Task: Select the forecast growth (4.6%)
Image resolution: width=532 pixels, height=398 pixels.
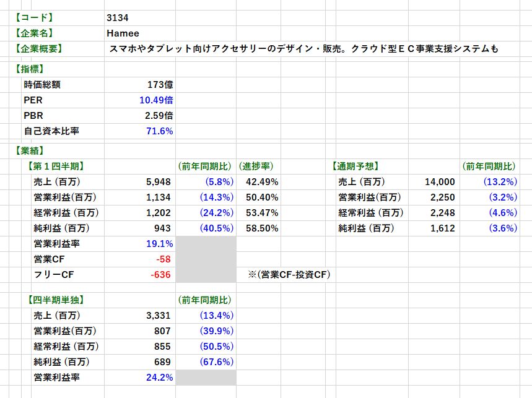Action: pyautogui.click(x=503, y=213)
